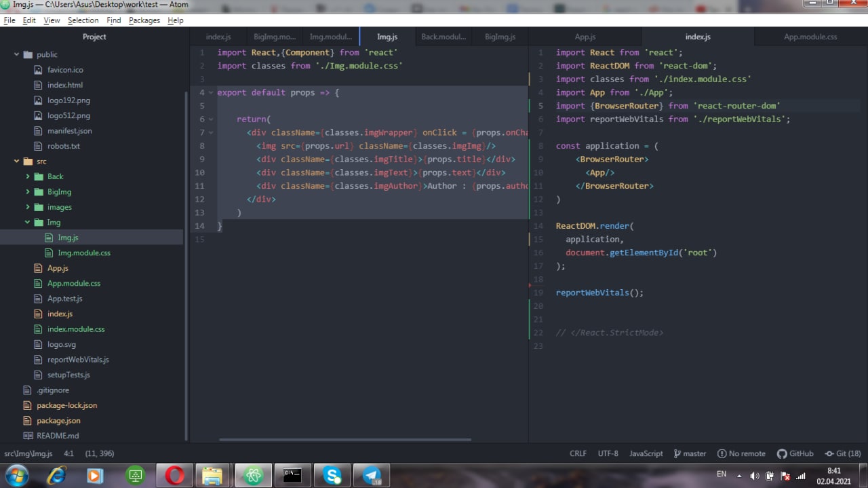Screen dimensions: 868x488
Task: Open the Packages menu
Action: click(144, 20)
